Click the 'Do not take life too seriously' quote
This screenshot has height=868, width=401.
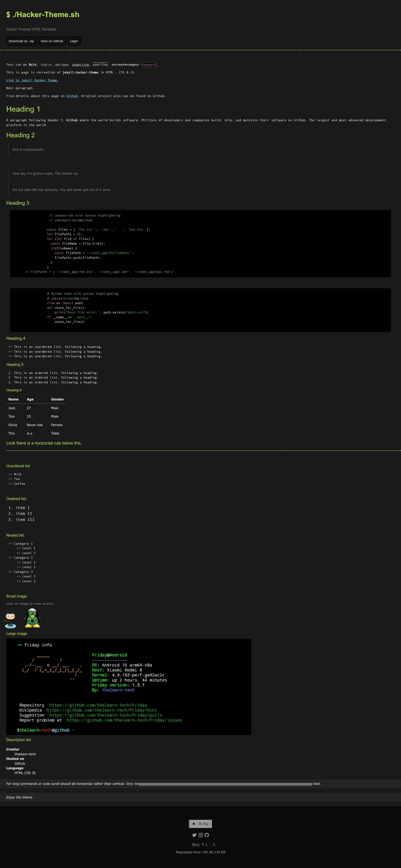tap(62, 190)
